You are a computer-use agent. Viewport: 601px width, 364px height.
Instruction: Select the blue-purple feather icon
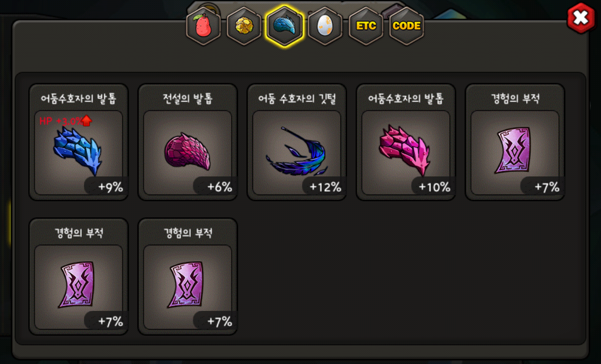(296, 152)
